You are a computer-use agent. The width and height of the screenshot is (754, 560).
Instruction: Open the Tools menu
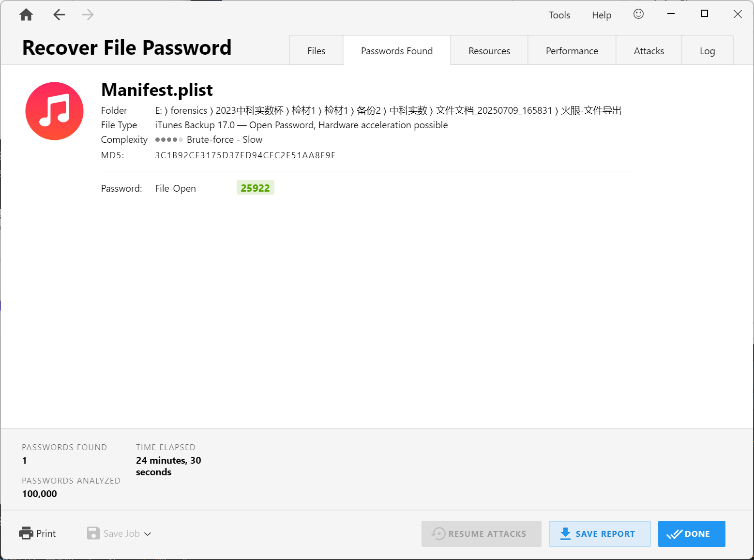[x=559, y=15]
